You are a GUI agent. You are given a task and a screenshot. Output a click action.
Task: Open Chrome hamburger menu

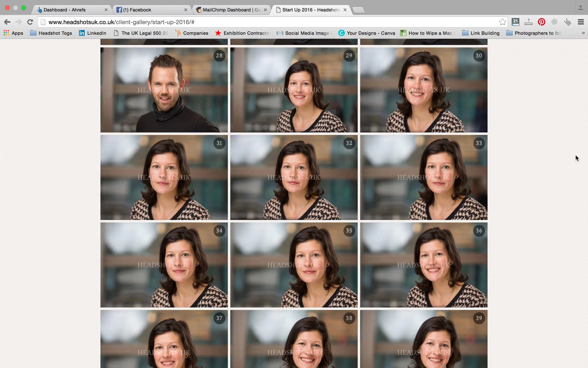pos(581,22)
